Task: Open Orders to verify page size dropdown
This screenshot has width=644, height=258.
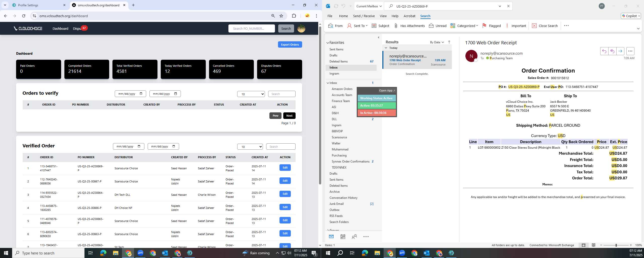Action: (x=251, y=94)
